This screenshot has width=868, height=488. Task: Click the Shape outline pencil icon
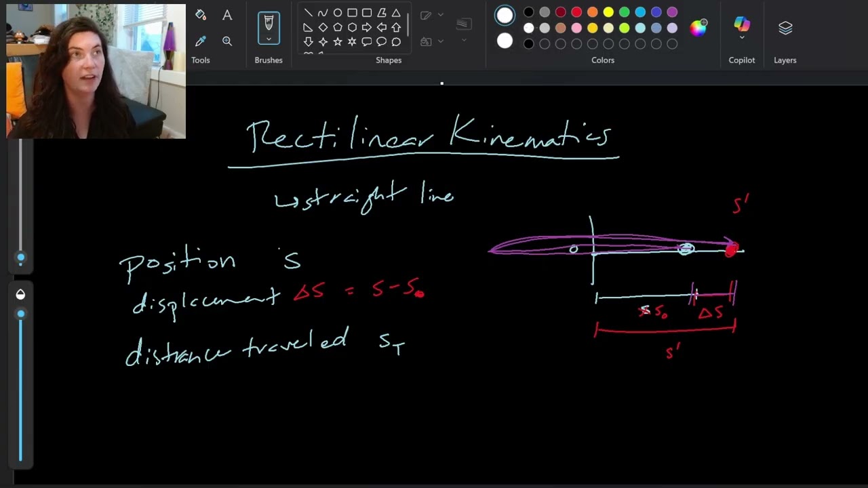click(x=426, y=15)
